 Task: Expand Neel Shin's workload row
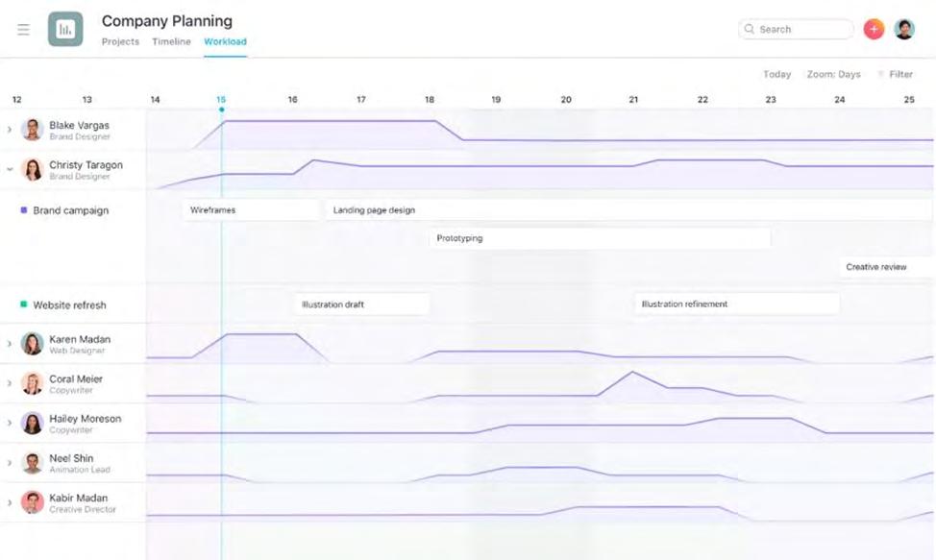pyautogui.click(x=9, y=462)
